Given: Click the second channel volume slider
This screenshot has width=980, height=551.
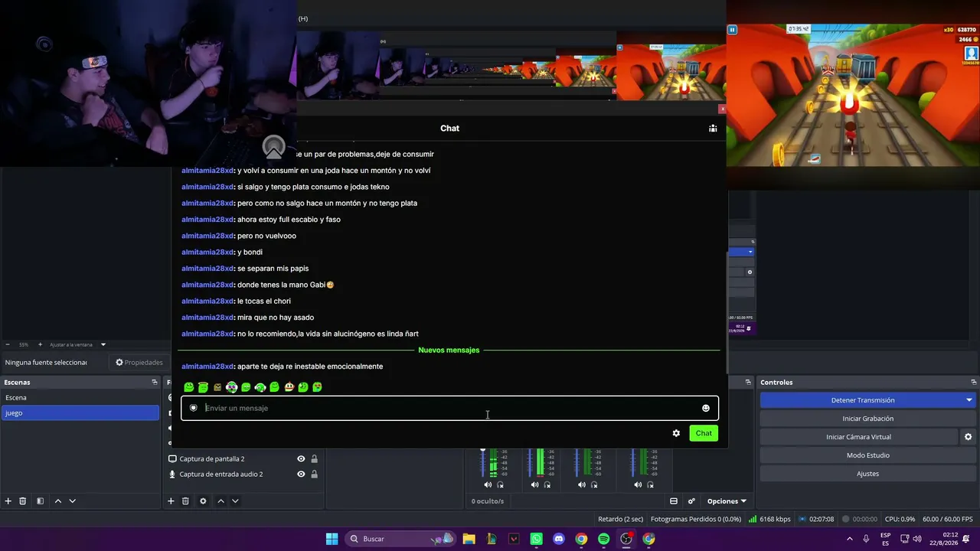Looking at the screenshot, I should click(x=529, y=461).
